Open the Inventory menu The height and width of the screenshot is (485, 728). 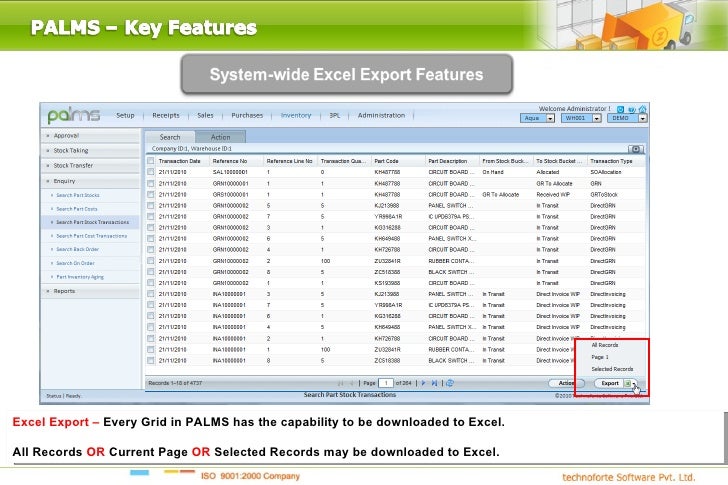[296, 115]
